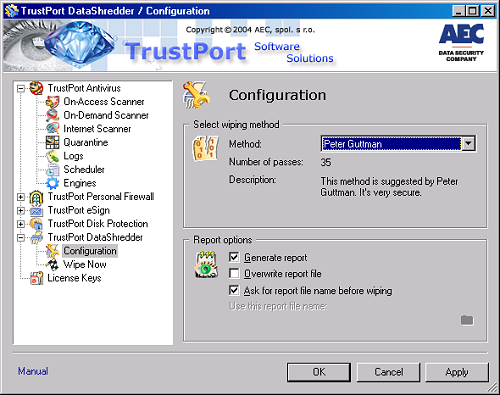500x395 pixels.
Task: Open Engines tree item
Action: [x=80, y=183]
